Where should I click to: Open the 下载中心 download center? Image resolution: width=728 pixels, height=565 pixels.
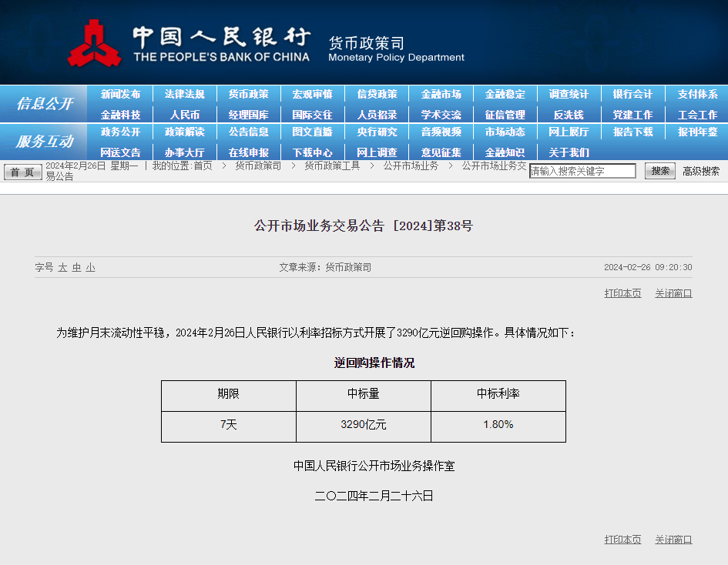pos(312,152)
